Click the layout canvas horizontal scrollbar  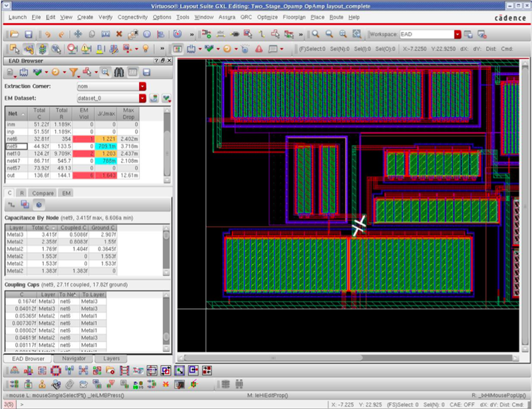(x=273, y=358)
